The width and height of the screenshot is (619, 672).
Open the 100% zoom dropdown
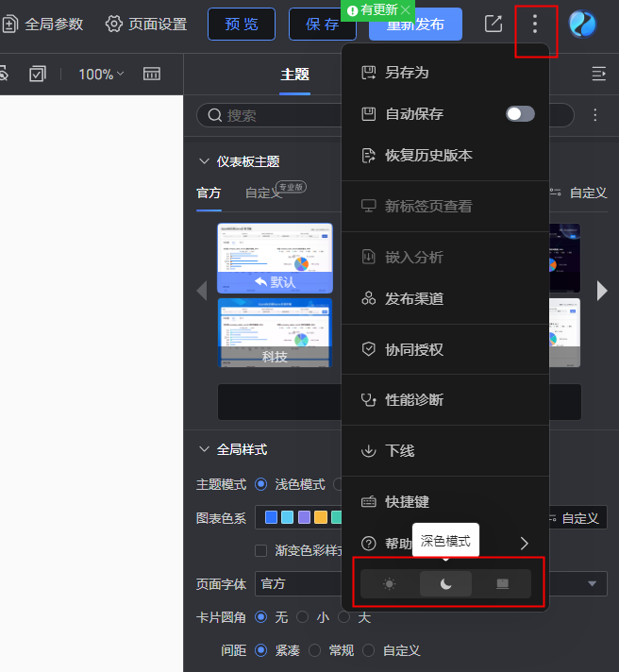pyautogui.click(x=101, y=74)
